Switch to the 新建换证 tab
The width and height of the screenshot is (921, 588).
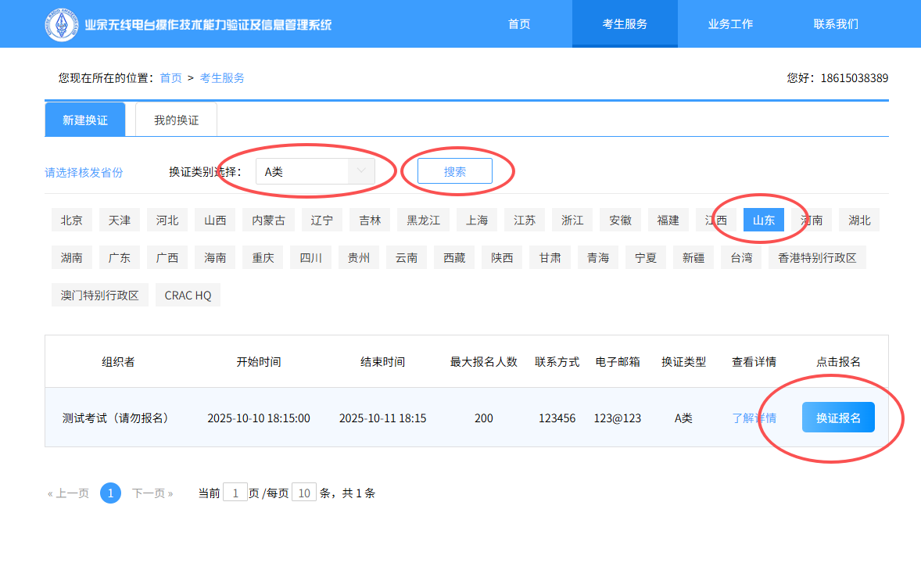pyautogui.click(x=84, y=119)
